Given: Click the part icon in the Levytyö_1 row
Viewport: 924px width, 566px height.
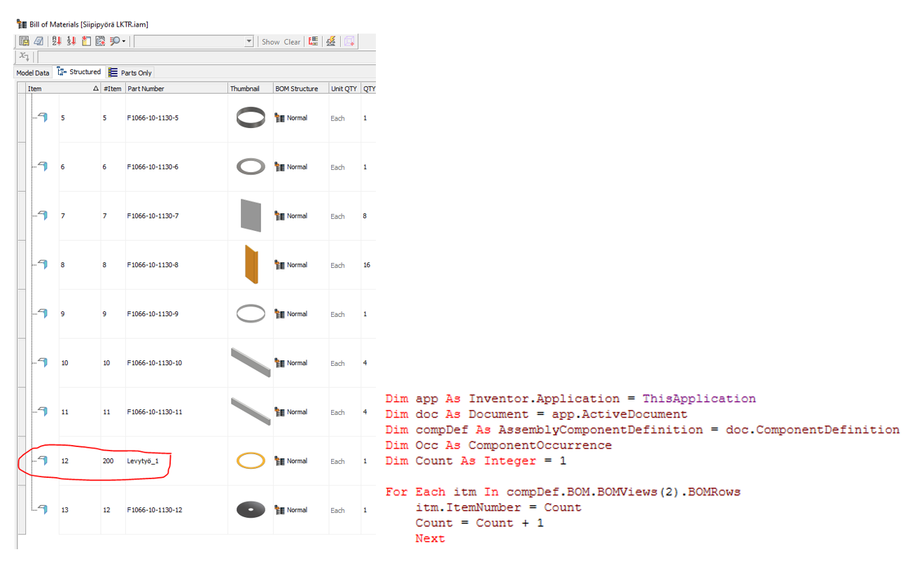Looking at the screenshot, I should pyautogui.click(x=43, y=460).
